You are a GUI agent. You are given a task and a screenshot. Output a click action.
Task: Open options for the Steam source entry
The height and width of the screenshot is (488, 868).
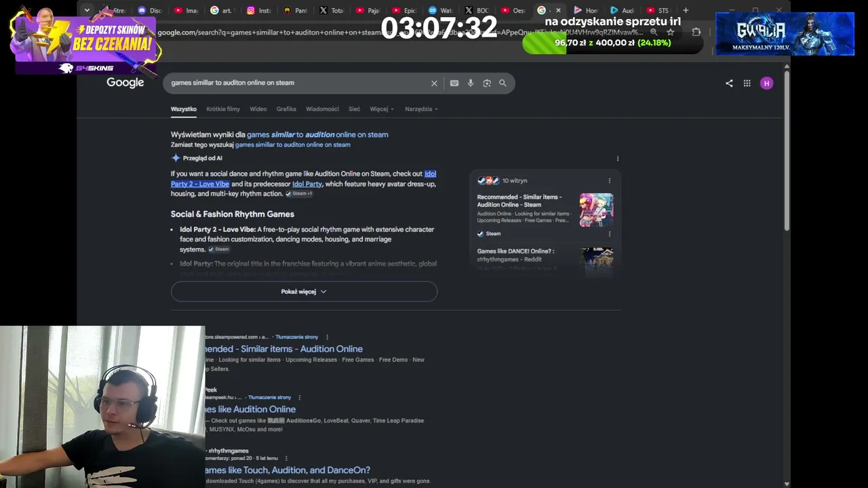click(x=610, y=234)
